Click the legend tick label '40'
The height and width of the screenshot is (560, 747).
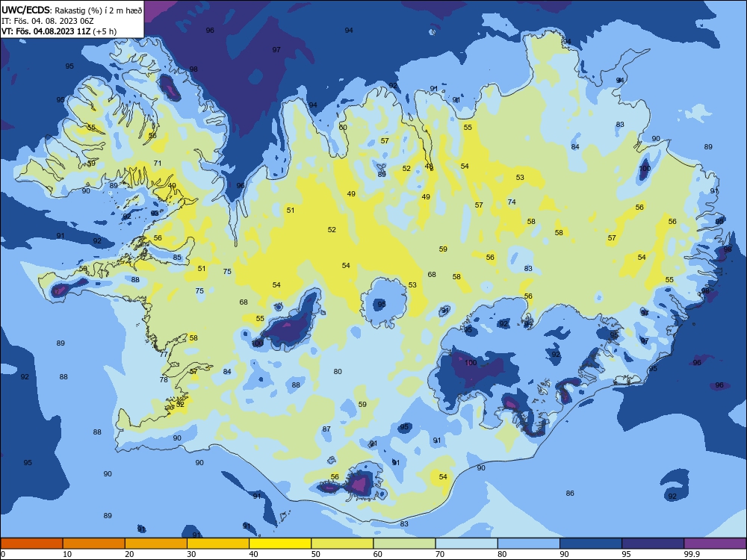(x=254, y=554)
